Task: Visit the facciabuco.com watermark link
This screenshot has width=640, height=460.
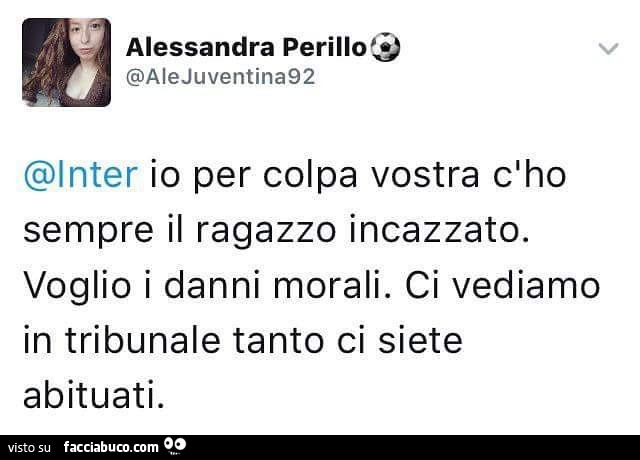Action: pos(111,447)
